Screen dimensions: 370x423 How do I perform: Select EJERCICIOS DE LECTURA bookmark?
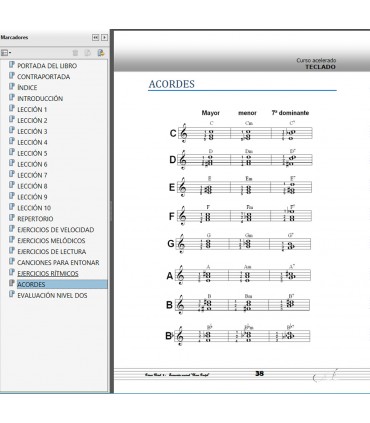click(52, 251)
